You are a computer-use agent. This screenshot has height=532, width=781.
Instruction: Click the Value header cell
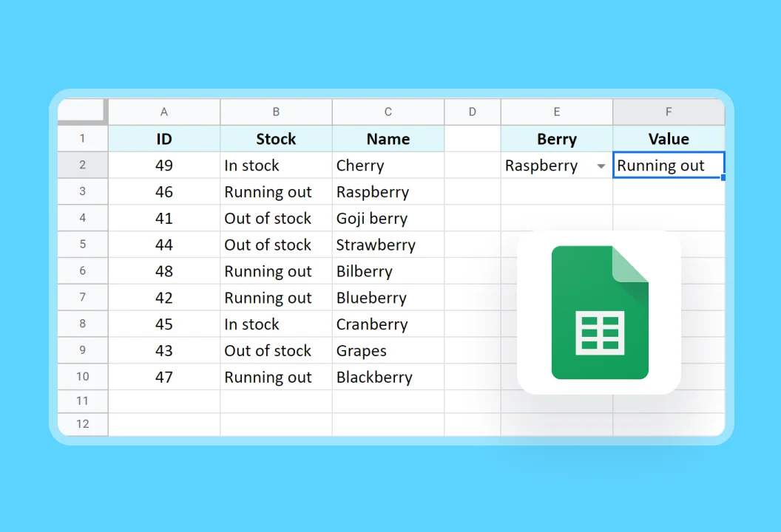coord(668,139)
